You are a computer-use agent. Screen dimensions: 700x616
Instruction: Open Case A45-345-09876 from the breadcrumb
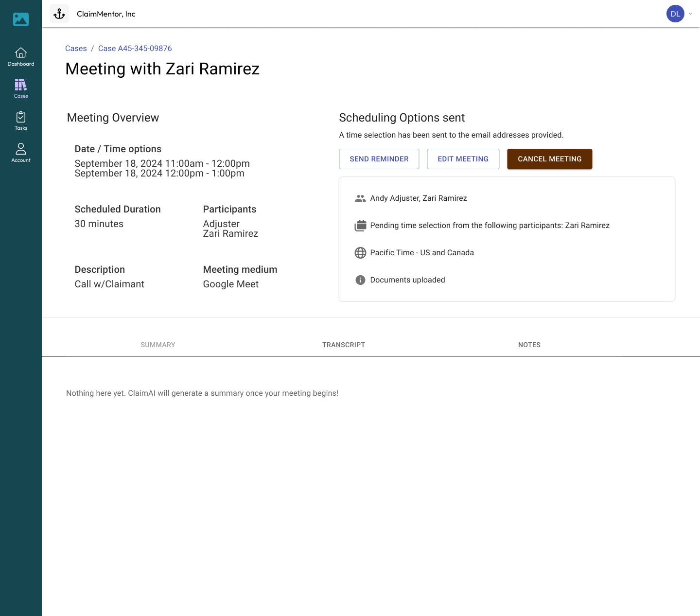pos(135,48)
